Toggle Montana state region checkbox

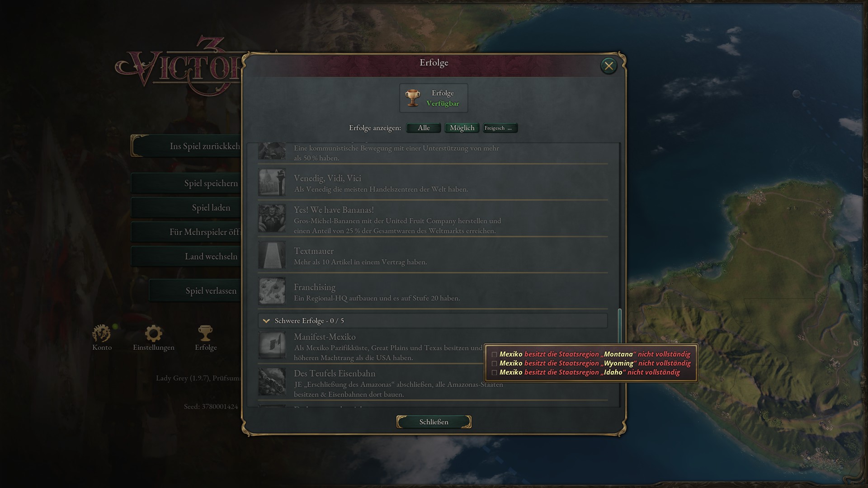click(494, 355)
